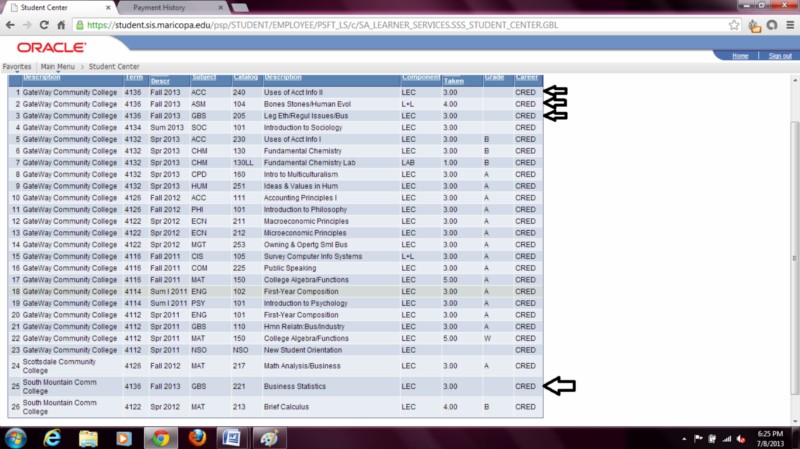Click the 'Survey Computer Info Systems' cell
This screenshot has height=449, width=800.
(x=313, y=257)
